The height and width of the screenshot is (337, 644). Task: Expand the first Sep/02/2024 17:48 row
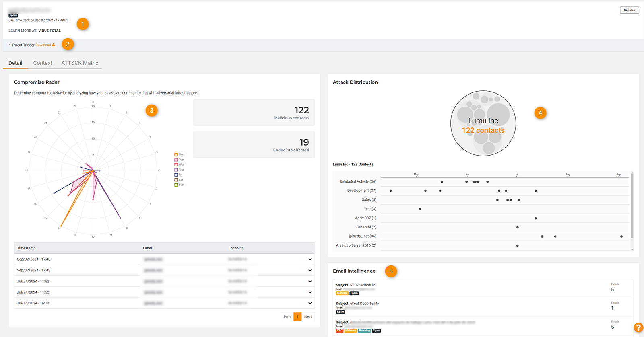[x=310, y=259]
